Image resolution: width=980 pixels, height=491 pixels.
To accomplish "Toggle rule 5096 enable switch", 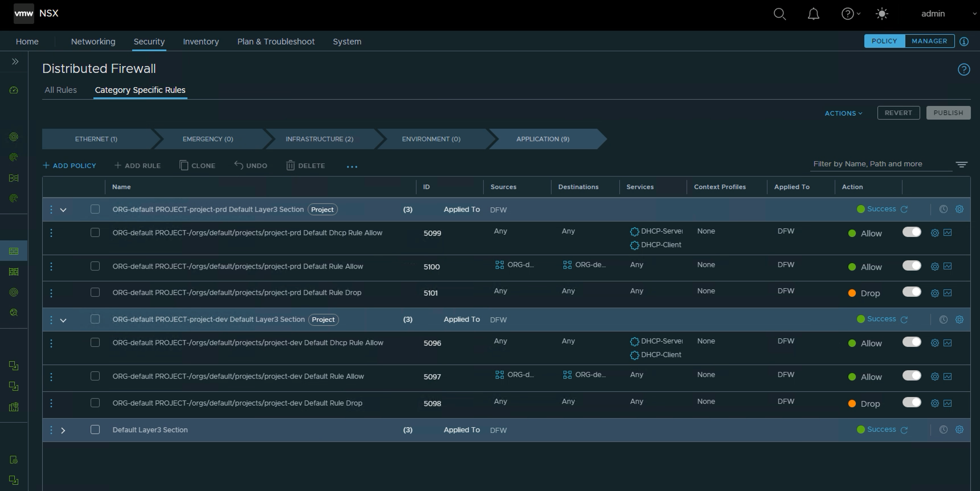I will click(912, 342).
